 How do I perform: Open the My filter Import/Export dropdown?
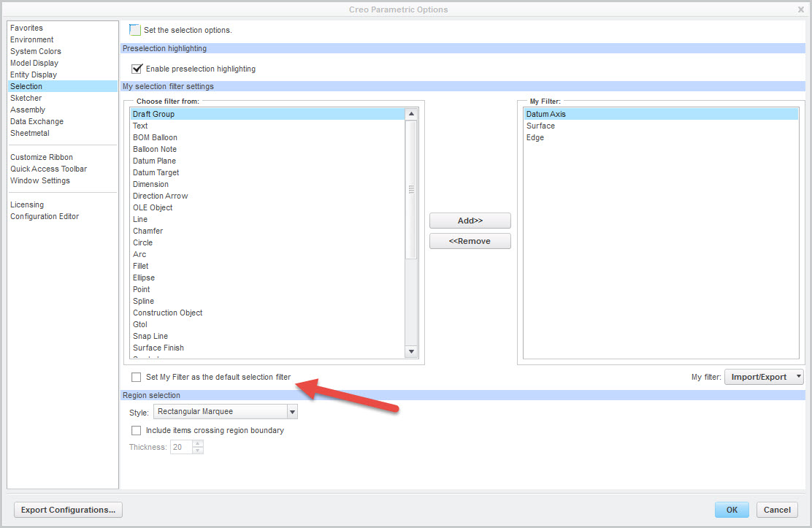tap(764, 378)
